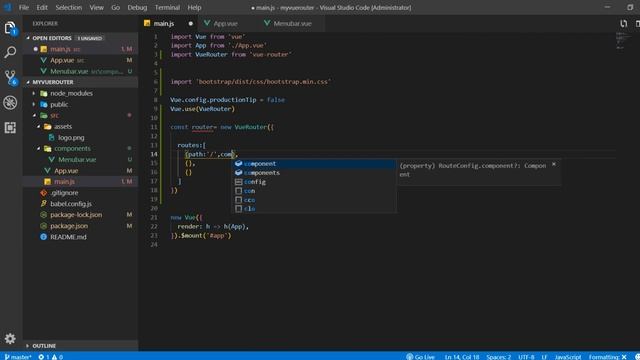Open the Selection menu
The width and height of the screenshot is (640, 360).
[69, 7]
